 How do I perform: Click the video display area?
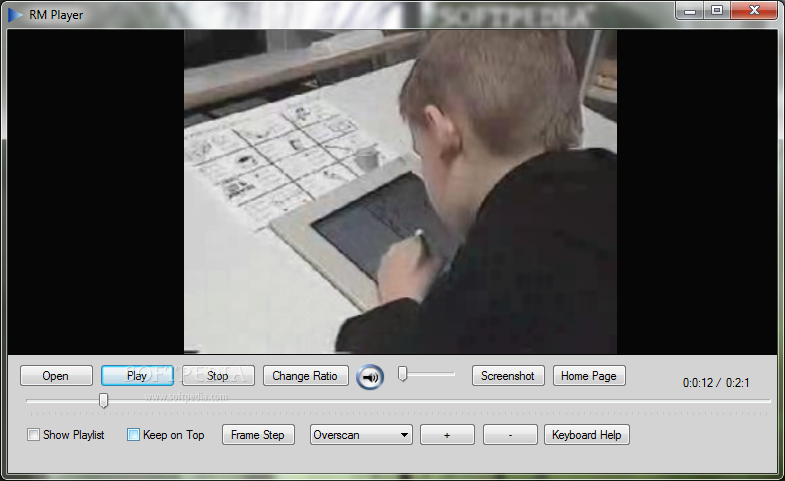[x=392, y=192]
